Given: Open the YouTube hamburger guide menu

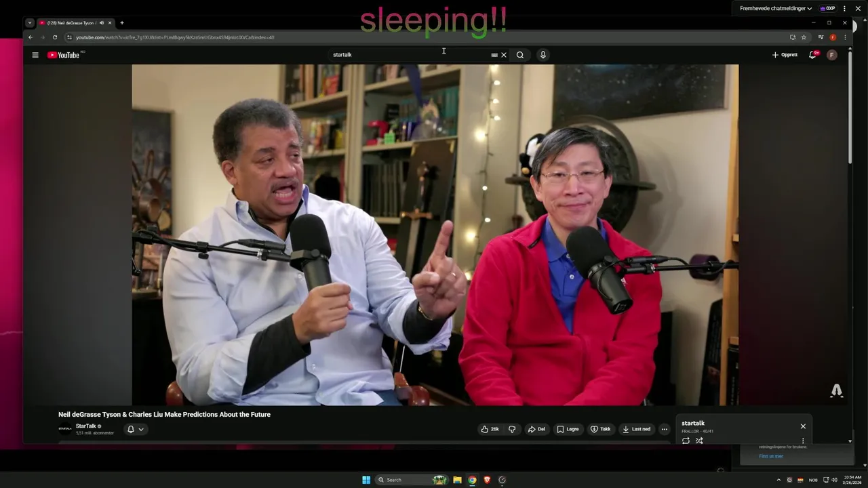Looking at the screenshot, I should tap(35, 55).
